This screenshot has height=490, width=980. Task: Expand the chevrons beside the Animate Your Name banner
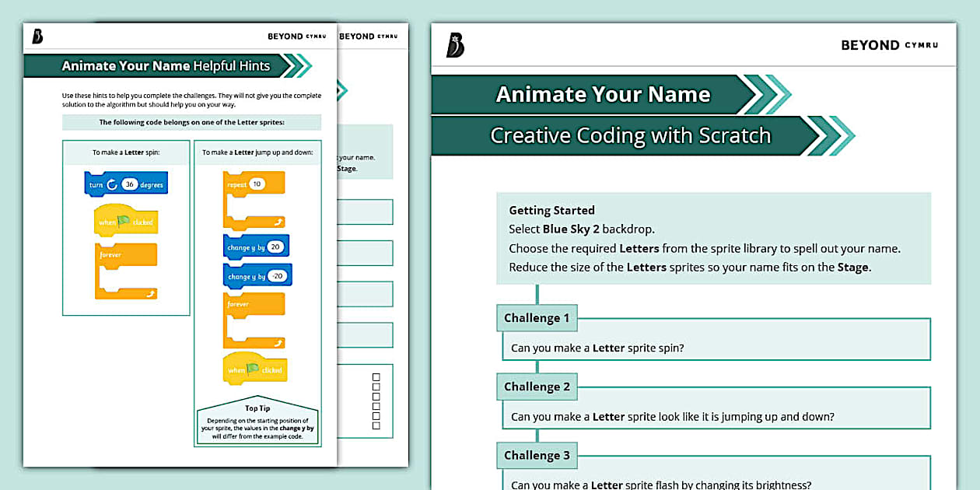pos(766,93)
